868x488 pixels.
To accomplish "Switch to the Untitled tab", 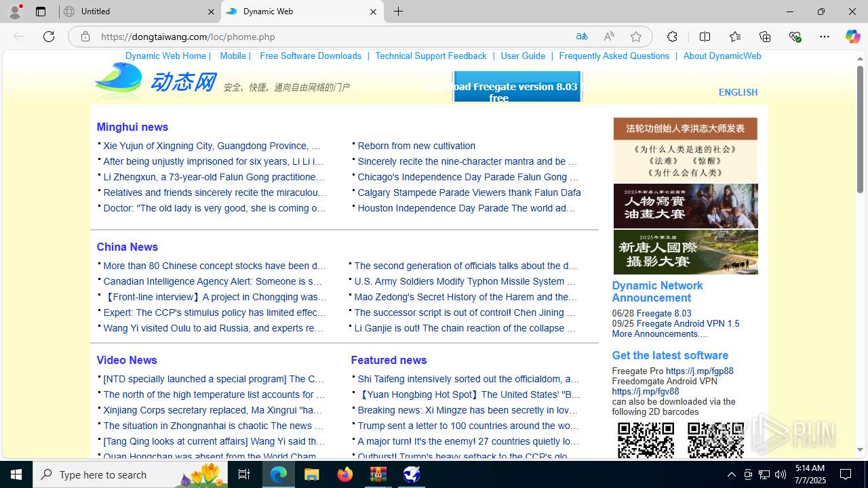I will click(x=140, y=12).
